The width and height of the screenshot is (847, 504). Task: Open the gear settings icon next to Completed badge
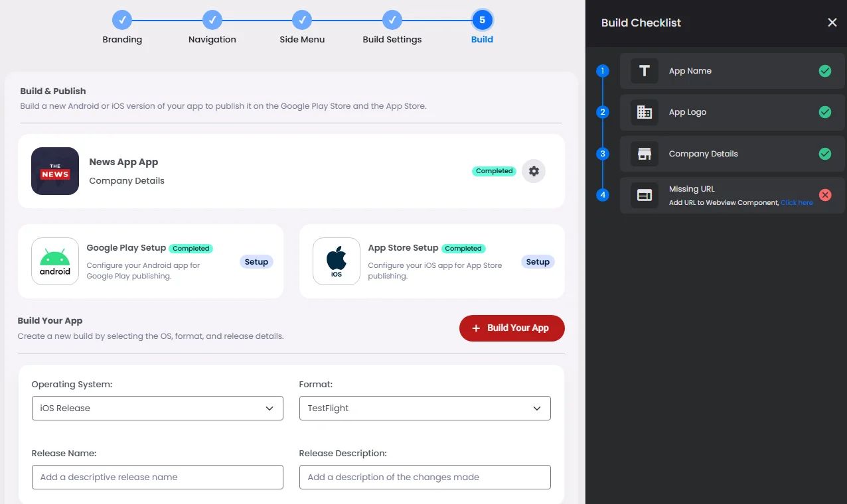(534, 170)
